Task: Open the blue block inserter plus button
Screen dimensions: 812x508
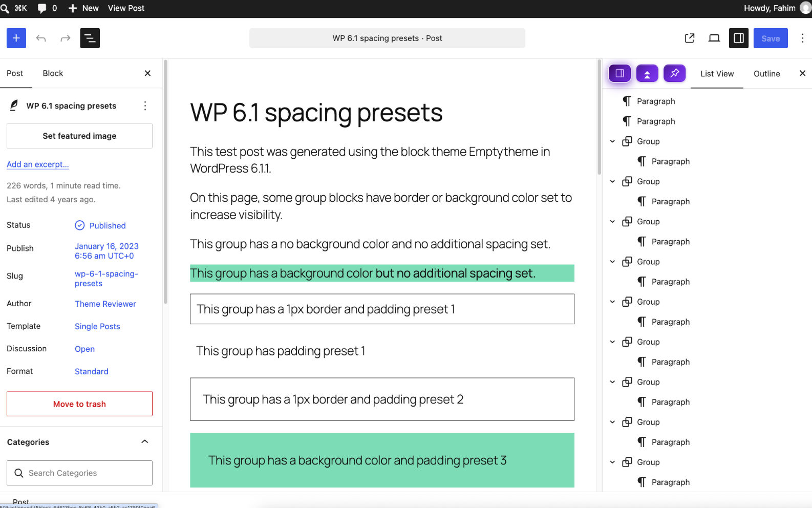Action: point(16,38)
